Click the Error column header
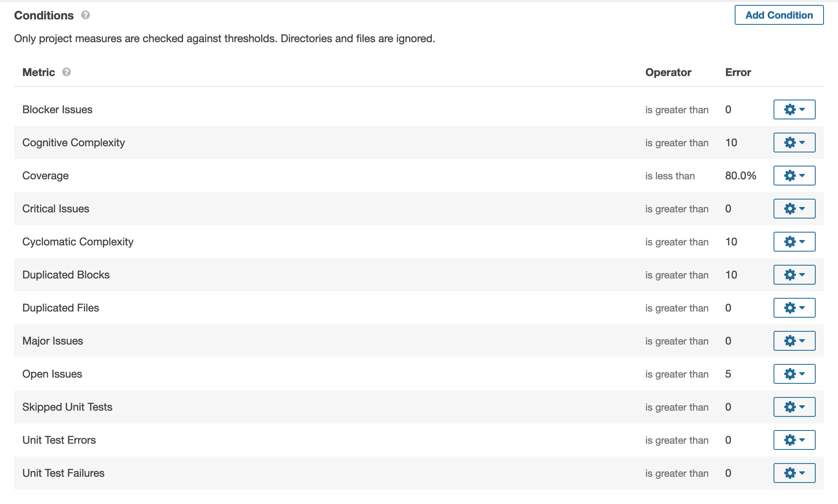The height and width of the screenshot is (504, 838). coord(738,72)
